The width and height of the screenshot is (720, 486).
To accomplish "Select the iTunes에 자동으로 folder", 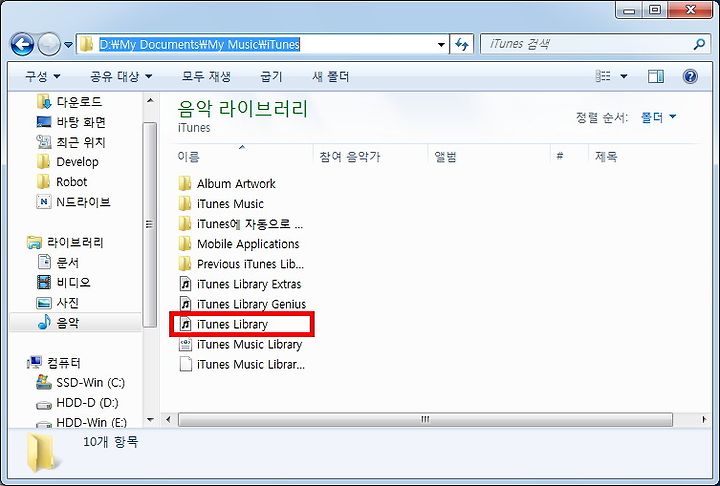I will pyautogui.click(x=241, y=224).
